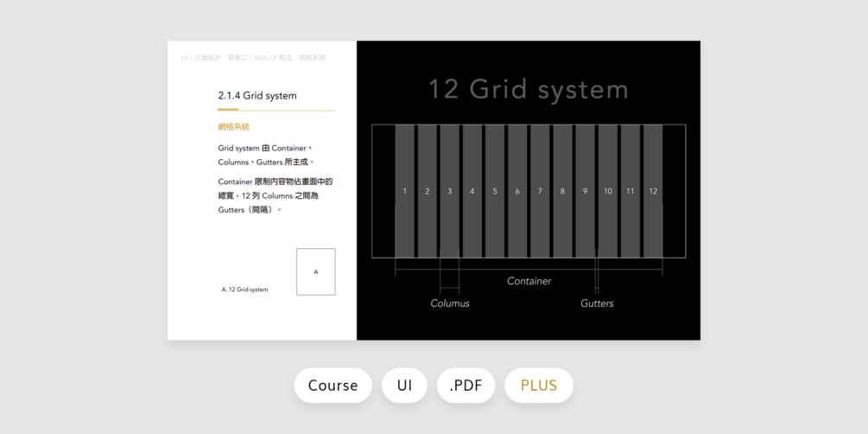Open the .PDF tag pill
Image resolution: width=868 pixels, height=434 pixels.
466,386
